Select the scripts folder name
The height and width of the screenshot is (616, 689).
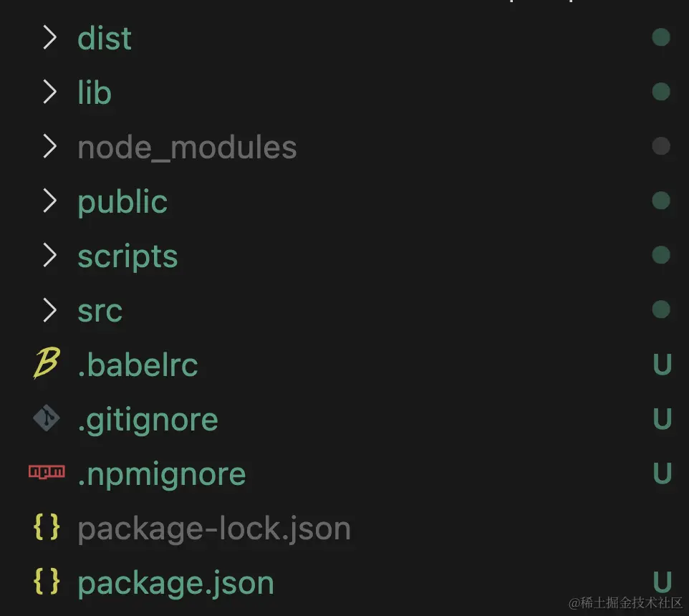(127, 256)
